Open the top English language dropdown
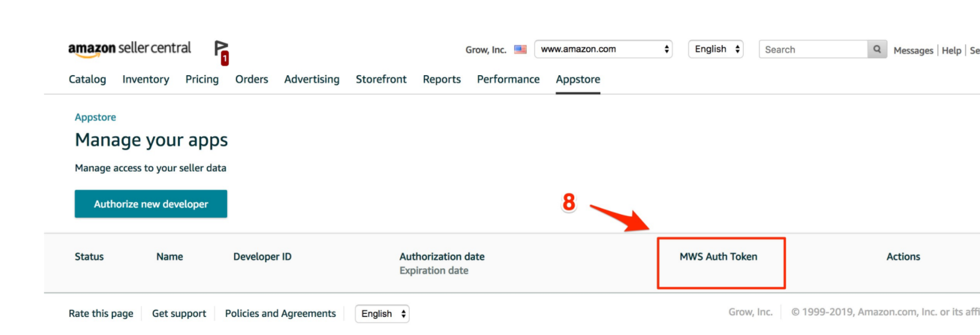980x335 pixels. point(716,49)
